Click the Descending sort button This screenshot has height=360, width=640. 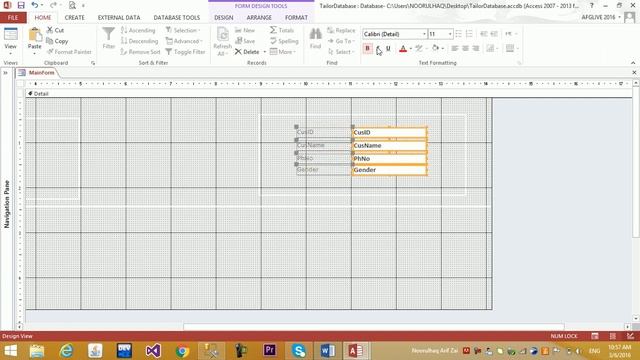tap(140, 41)
